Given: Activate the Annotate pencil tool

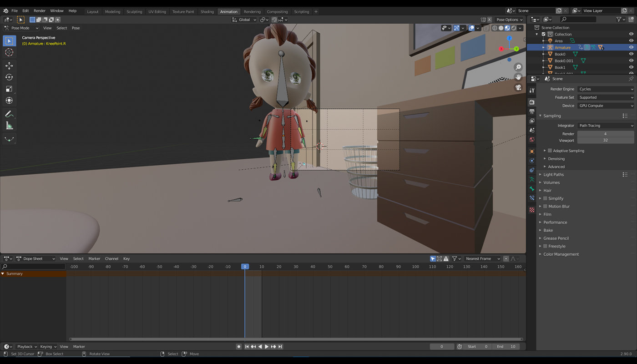Looking at the screenshot, I should pyautogui.click(x=9, y=114).
